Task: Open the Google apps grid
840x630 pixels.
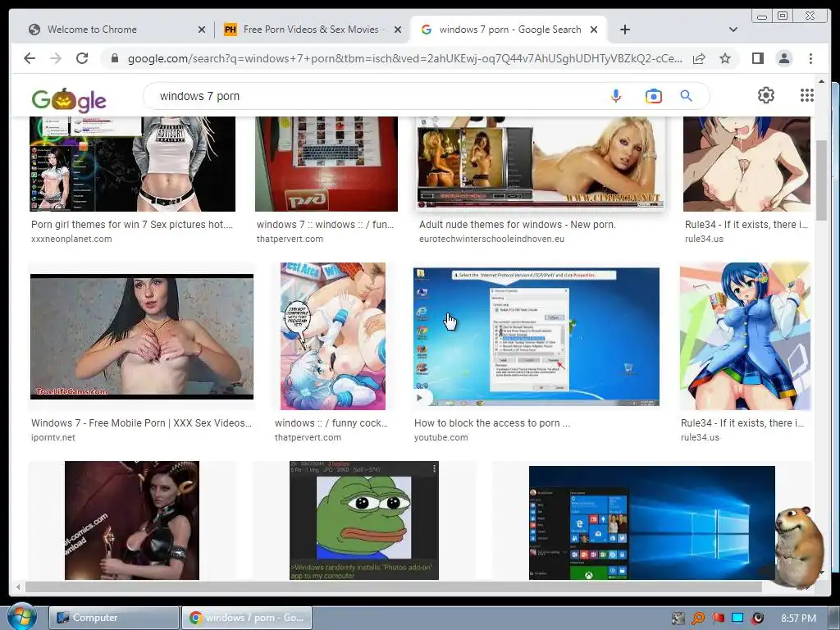Action: pos(807,95)
